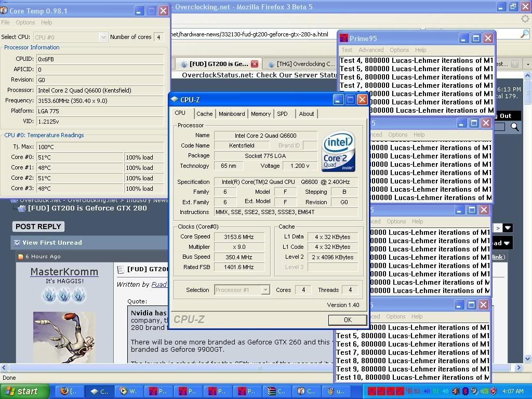Click the CPU-Z taskbar button
Image resolution: width=532 pixels, height=399 pixels.
99,391
